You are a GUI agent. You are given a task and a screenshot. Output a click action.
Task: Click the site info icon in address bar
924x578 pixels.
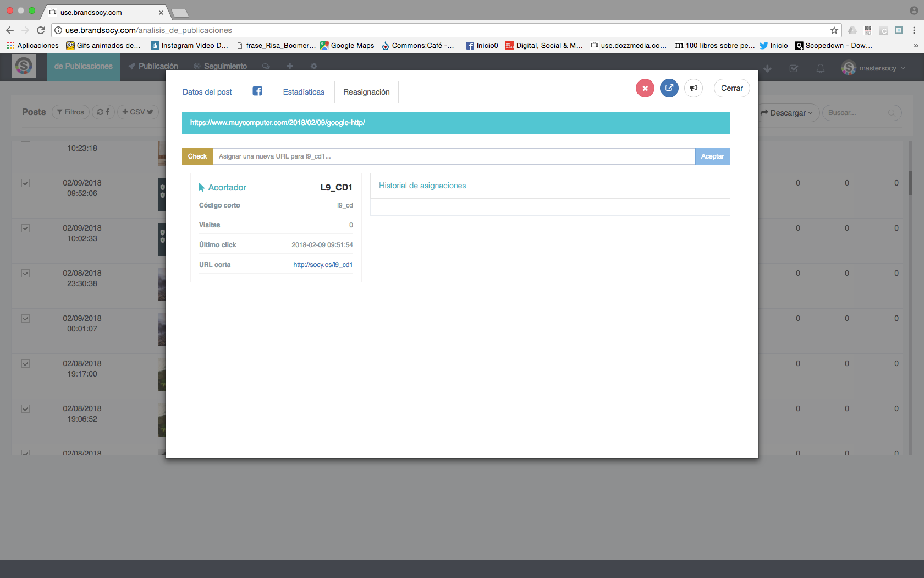click(x=58, y=30)
